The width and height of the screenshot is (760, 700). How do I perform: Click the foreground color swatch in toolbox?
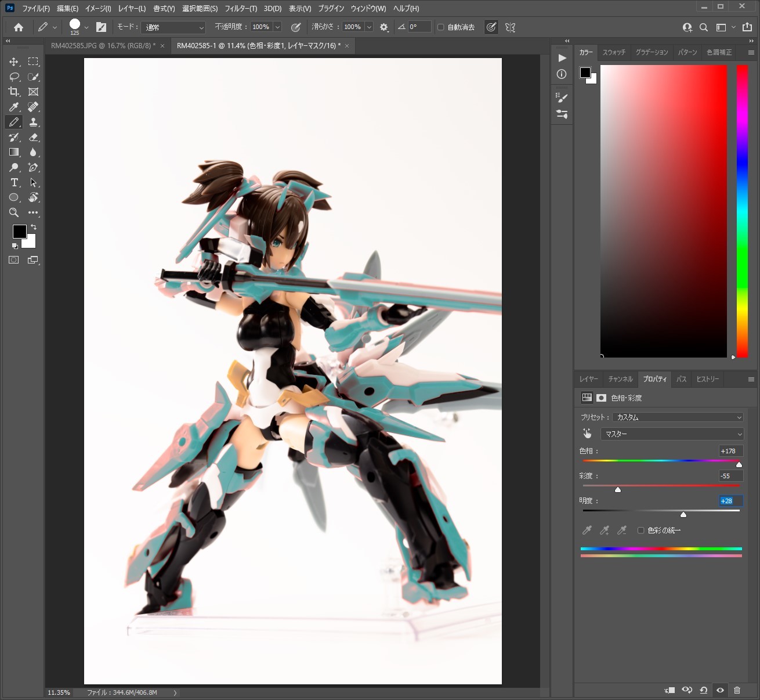pyautogui.click(x=19, y=231)
